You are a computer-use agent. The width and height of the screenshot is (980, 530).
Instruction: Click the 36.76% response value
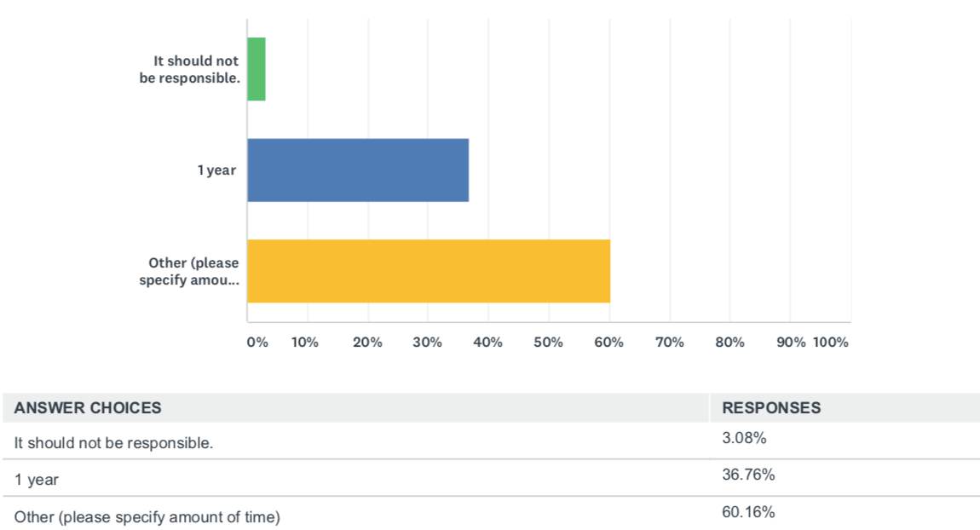click(747, 475)
